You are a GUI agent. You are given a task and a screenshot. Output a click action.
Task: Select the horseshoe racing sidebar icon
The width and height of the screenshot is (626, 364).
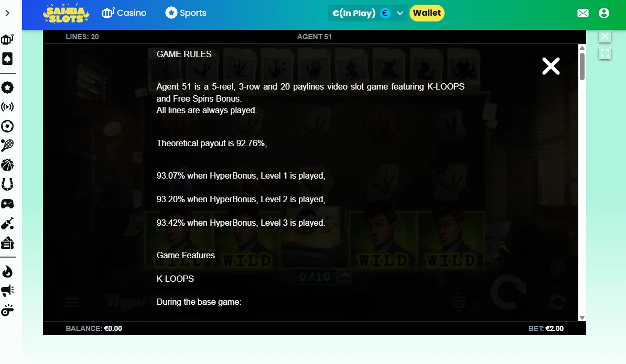(x=7, y=184)
